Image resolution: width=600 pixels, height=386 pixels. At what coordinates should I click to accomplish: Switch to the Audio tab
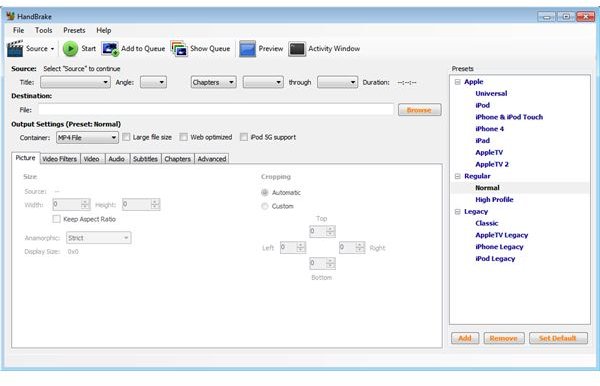pyautogui.click(x=116, y=159)
